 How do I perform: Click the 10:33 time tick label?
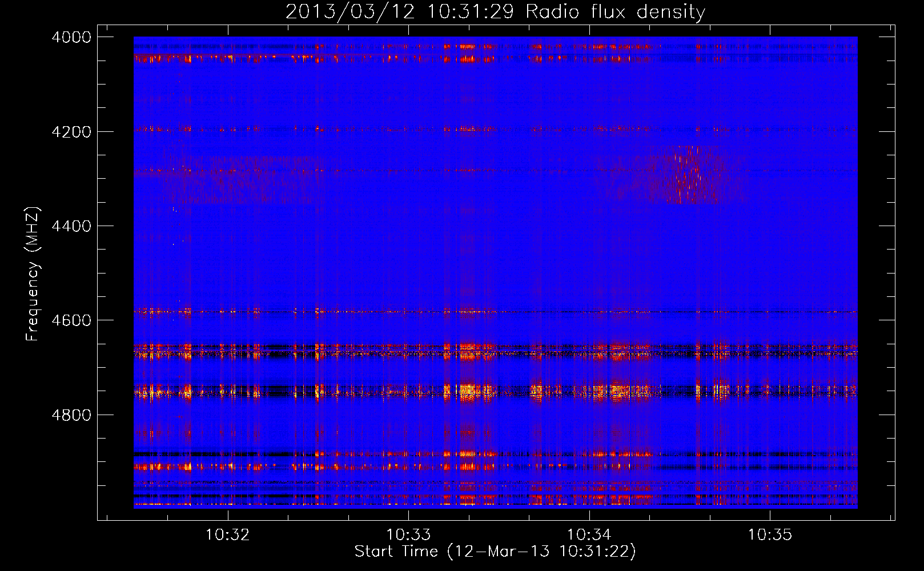(x=408, y=535)
